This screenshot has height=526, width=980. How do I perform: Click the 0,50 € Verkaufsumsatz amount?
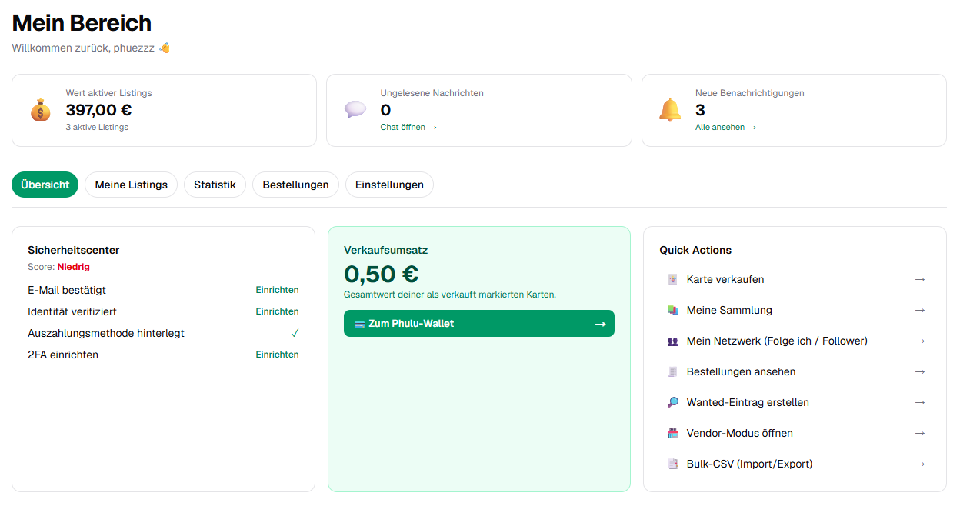point(382,274)
